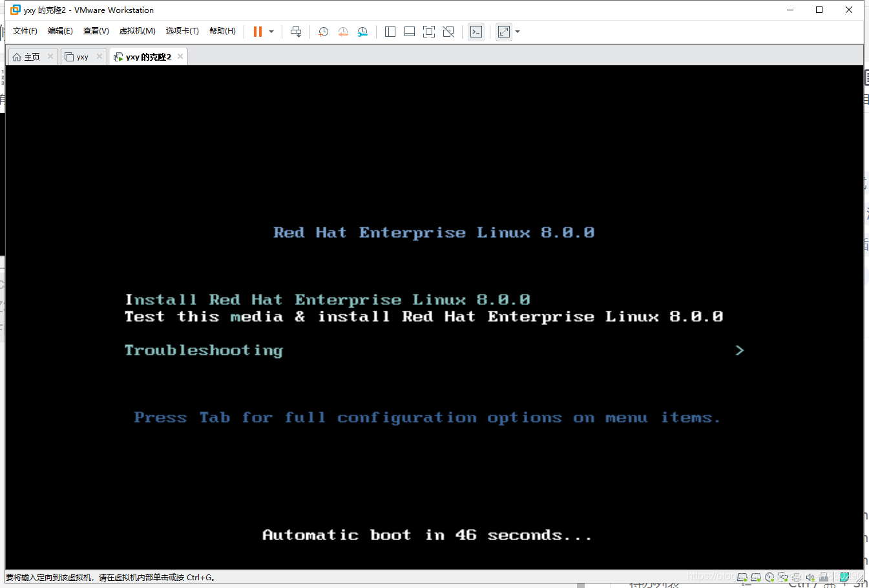This screenshot has width=869, height=588.
Task: Click the USB controller status icon
Action: pyautogui.click(x=824, y=577)
